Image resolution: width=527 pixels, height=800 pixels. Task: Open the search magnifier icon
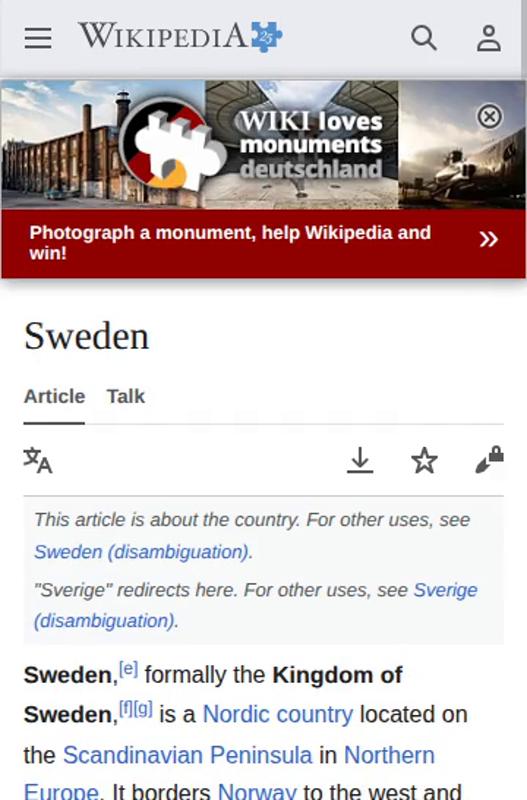424,38
